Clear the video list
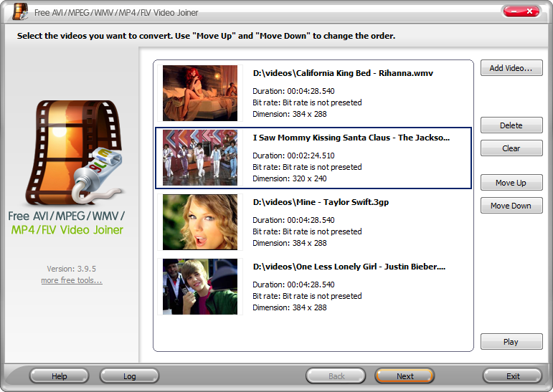553x392 pixels. point(511,148)
